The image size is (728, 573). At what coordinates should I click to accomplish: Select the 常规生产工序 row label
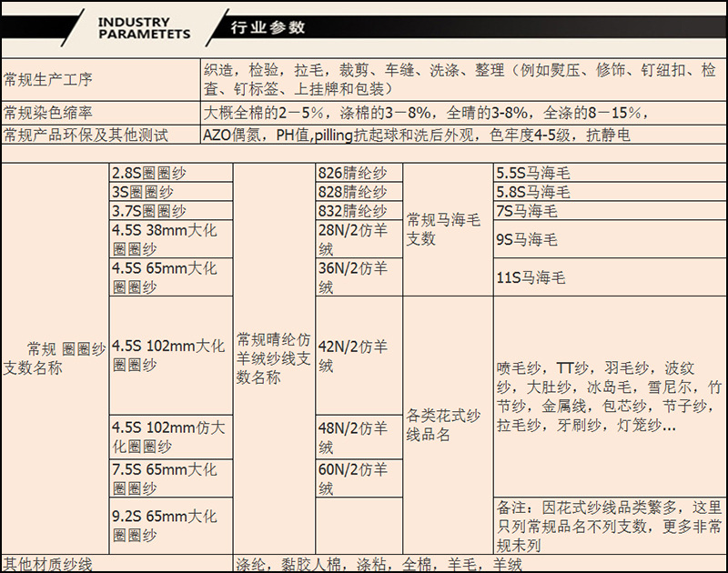point(101,79)
